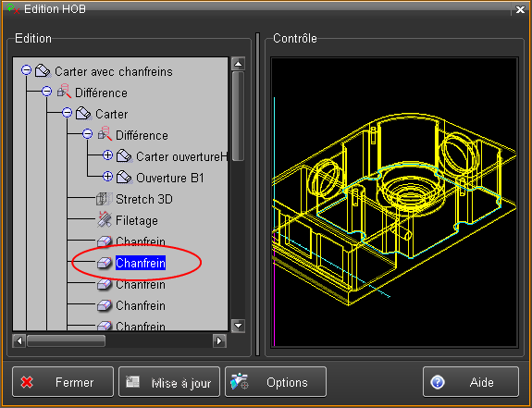532x408 pixels.
Task: Click the Fermer button
Action: pyautogui.click(x=63, y=382)
